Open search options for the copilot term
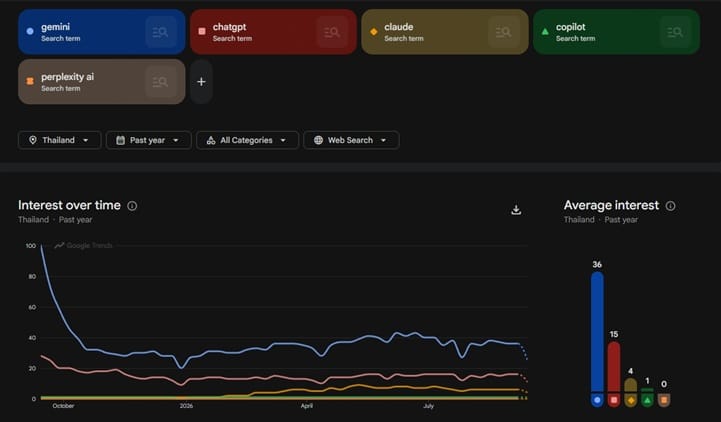 tap(675, 32)
